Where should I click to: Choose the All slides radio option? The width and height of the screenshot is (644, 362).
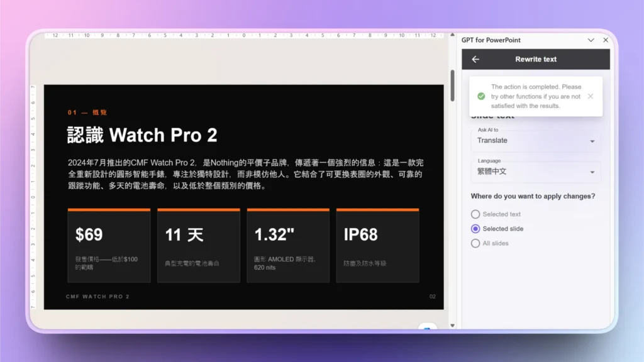pyautogui.click(x=475, y=243)
